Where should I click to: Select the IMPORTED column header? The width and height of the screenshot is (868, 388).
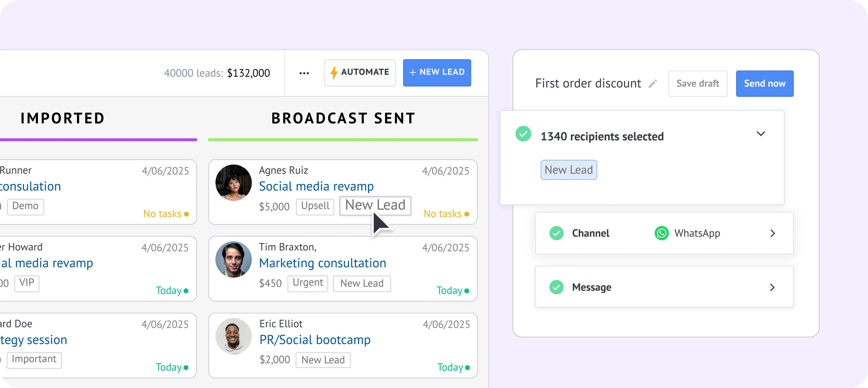63,118
